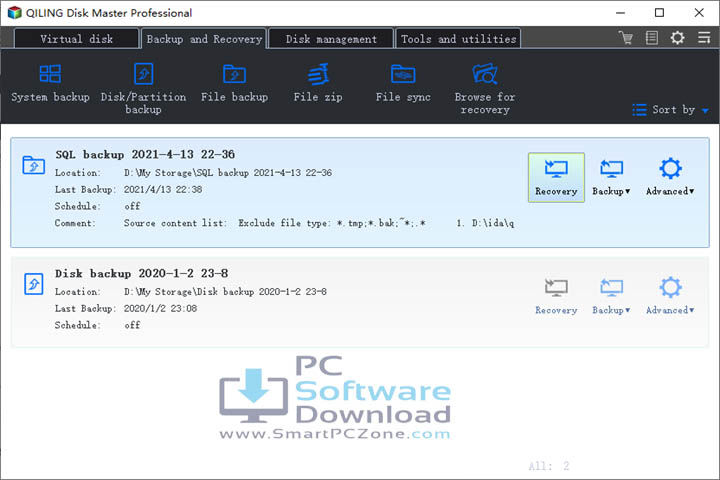Image resolution: width=720 pixels, height=480 pixels.
Task: Open Disk/Partition backup tool
Action: pyautogui.click(x=143, y=89)
